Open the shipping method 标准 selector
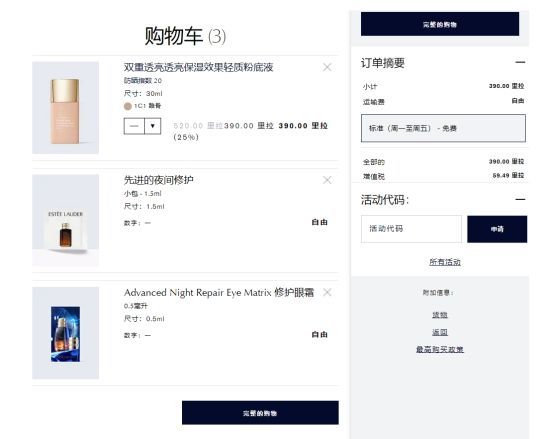Image resolution: width=553 pixels, height=439 pixels. [x=443, y=128]
